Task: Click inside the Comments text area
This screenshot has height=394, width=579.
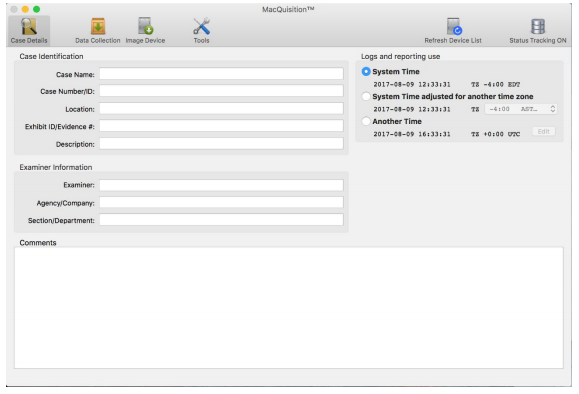Action: coord(289,308)
